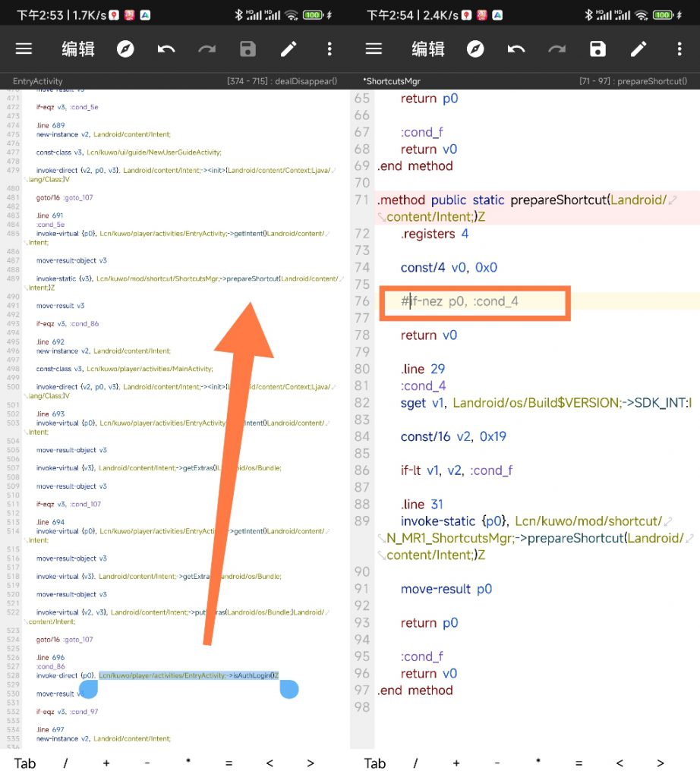Open the compass navigation in the right editor
This screenshot has width=700, height=777.
coord(475,49)
